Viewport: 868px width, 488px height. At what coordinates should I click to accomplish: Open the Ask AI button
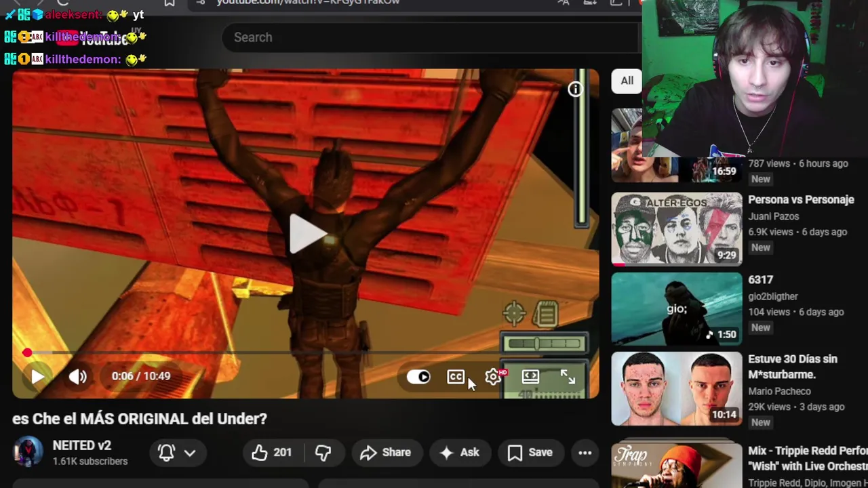point(459,453)
